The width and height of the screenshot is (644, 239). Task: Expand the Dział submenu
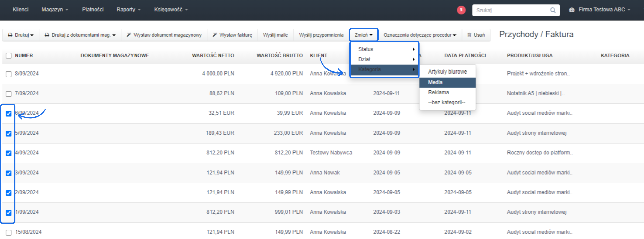[x=384, y=59]
